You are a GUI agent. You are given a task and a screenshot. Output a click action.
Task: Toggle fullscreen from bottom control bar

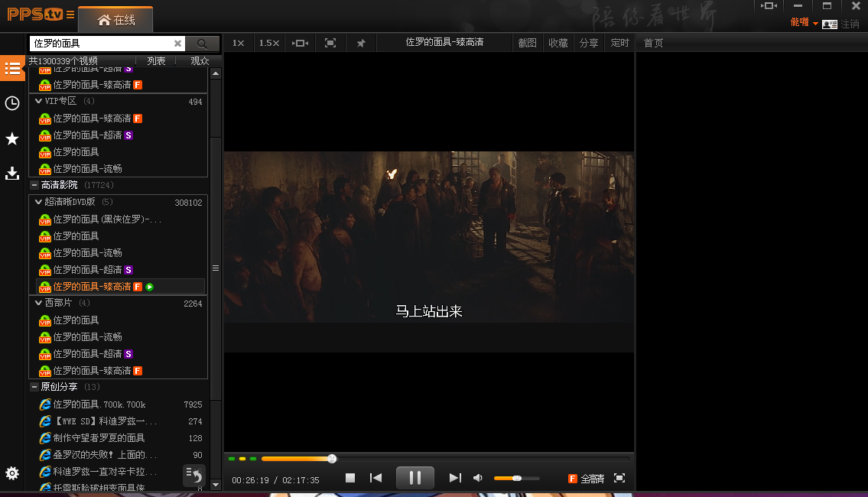point(619,478)
